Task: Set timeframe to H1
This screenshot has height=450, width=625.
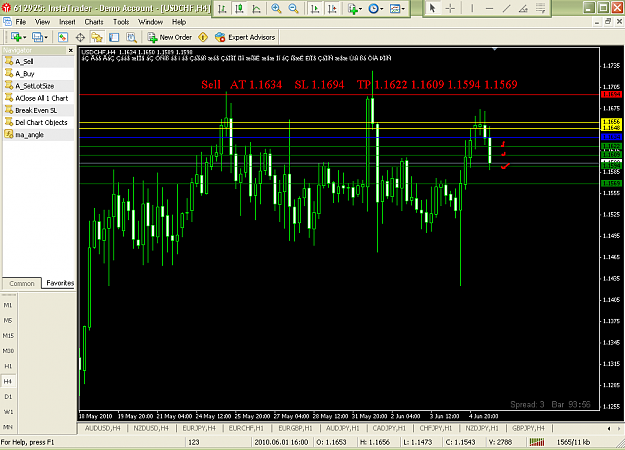Action: [8, 366]
